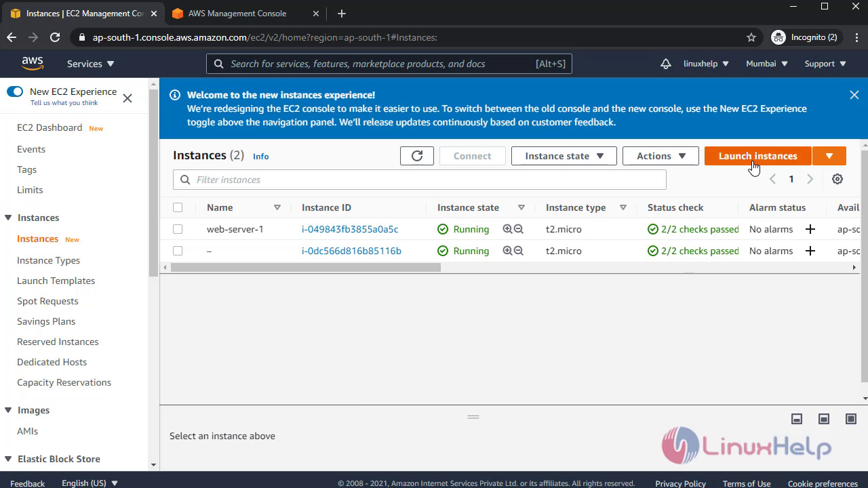Open instance i-0dc566d816b85116b link

point(351,251)
